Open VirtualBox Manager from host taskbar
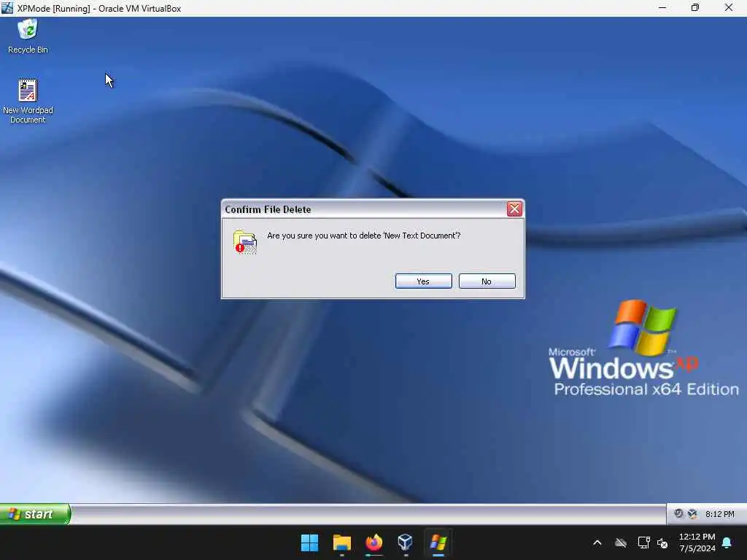 pos(406,542)
